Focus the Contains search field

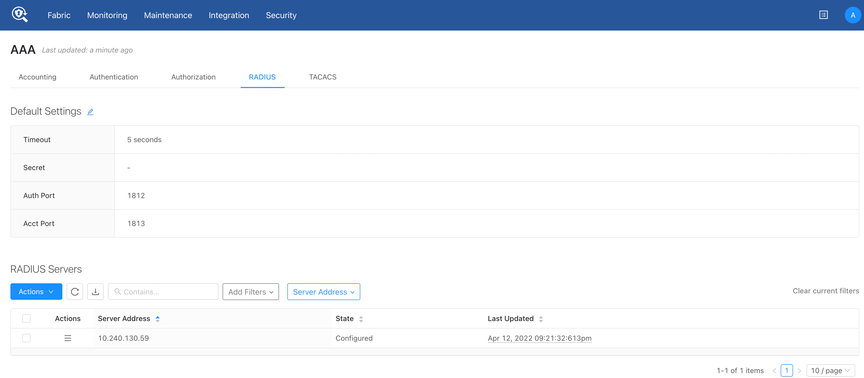pyautogui.click(x=163, y=292)
